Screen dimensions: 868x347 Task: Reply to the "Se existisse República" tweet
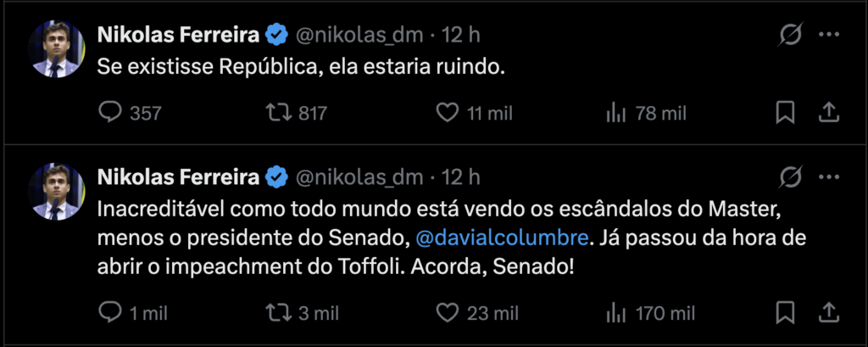point(112,112)
